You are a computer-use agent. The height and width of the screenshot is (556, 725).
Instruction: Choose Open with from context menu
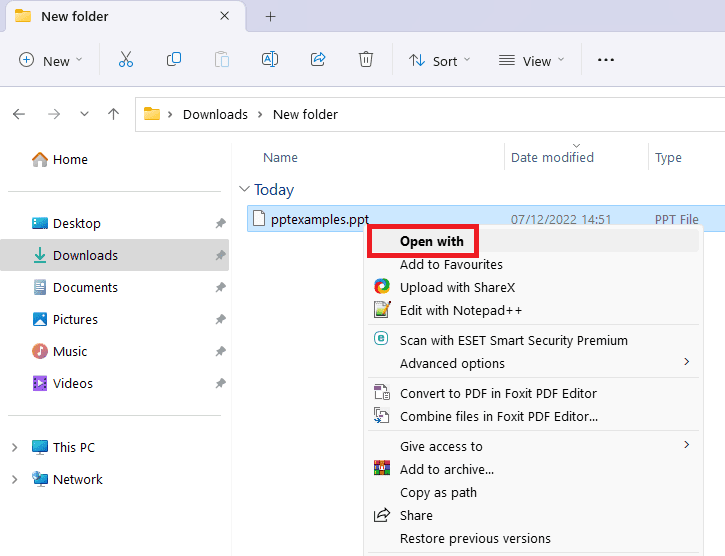point(535,241)
